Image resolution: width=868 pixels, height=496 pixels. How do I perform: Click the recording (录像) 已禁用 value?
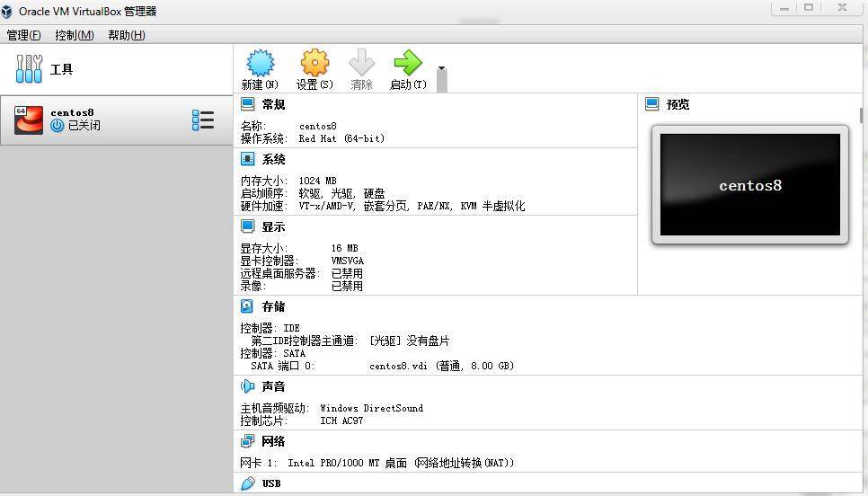(x=347, y=287)
